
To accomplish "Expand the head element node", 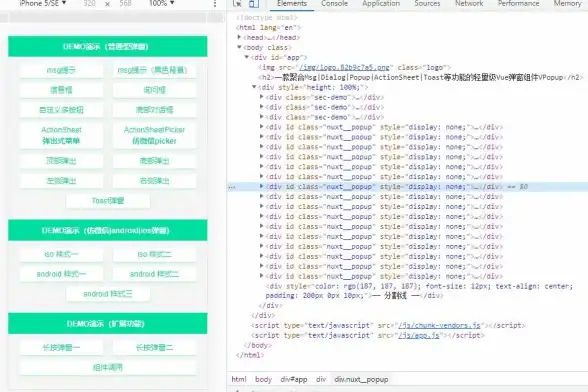I will pyautogui.click(x=239, y=37).
